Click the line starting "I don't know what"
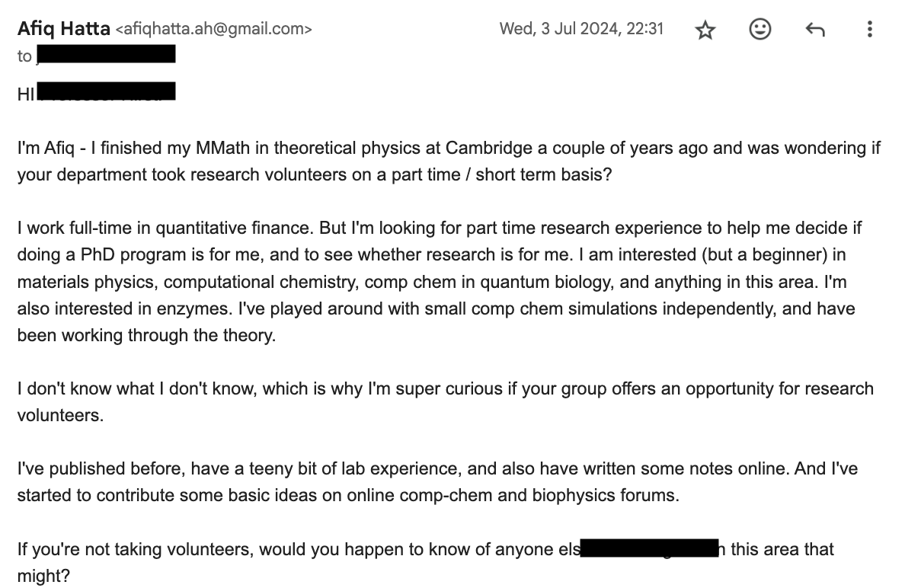Viewport: 905px width, 588px height. pyautogui.click(x=445, y=388)
